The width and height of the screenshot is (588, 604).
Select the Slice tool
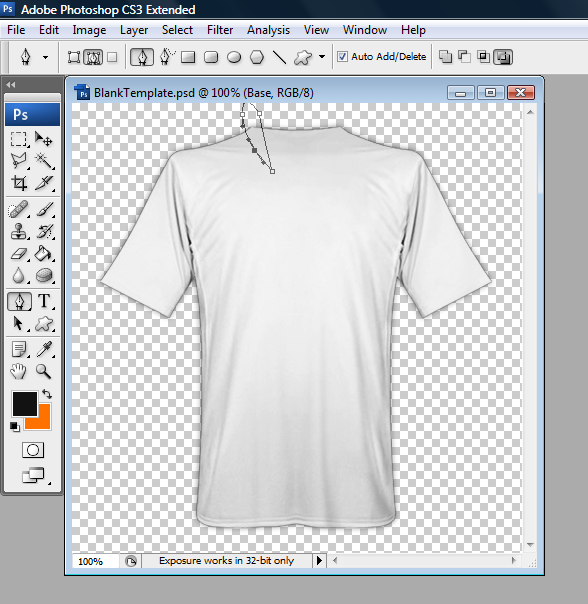44,183
